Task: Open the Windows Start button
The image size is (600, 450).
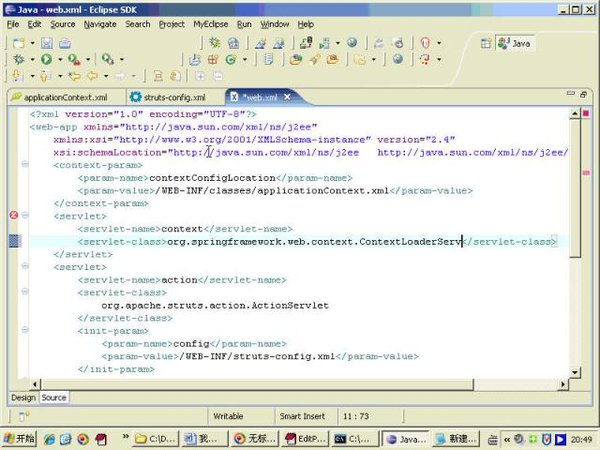Action: [19, 438]
